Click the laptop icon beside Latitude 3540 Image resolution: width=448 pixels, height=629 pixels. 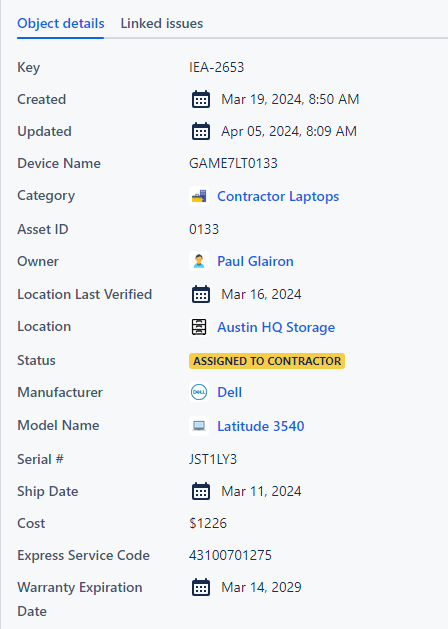coord(199,426)
